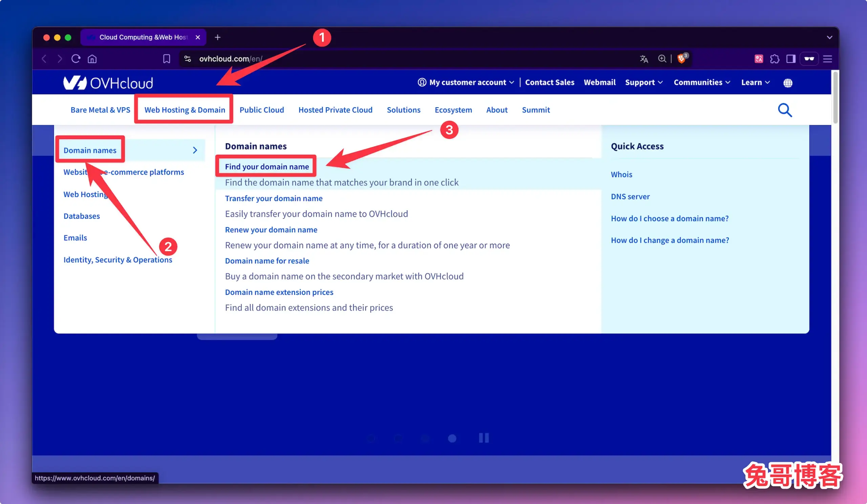
Task: Open Ecosystem menu
Action: tap(453, 110)
